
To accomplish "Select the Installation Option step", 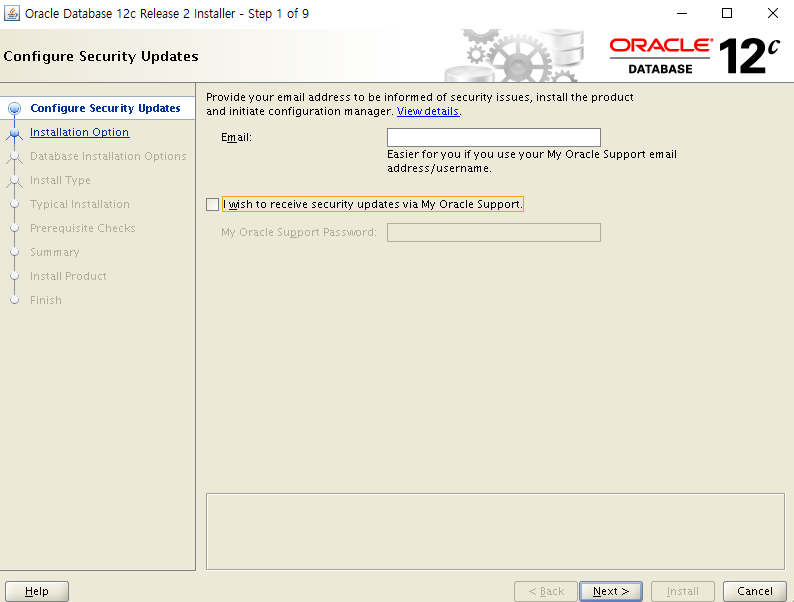I will pyautogui.click(x=80, y=132).
